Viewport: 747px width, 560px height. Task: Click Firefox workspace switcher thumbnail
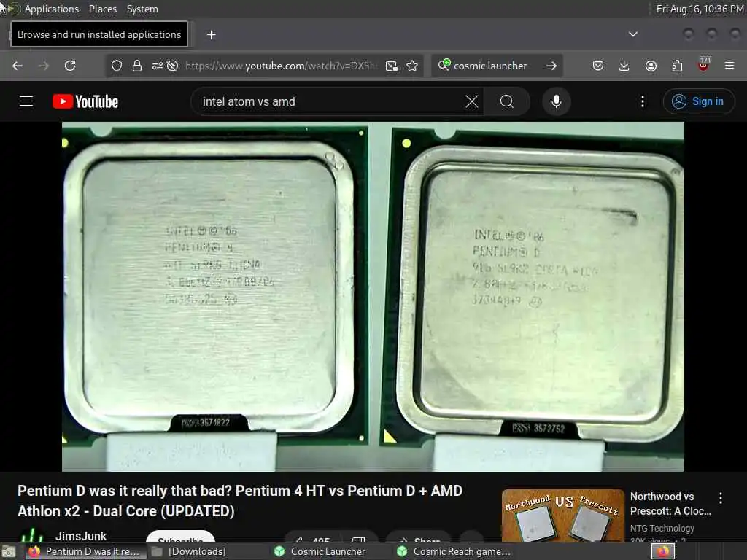pyautogui.click(x=663, y=551)
